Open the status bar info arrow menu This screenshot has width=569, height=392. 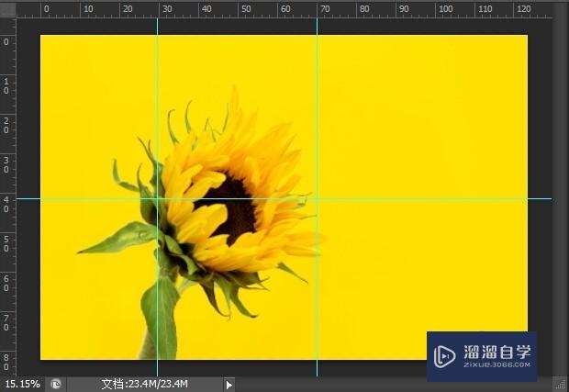(229, 384)
